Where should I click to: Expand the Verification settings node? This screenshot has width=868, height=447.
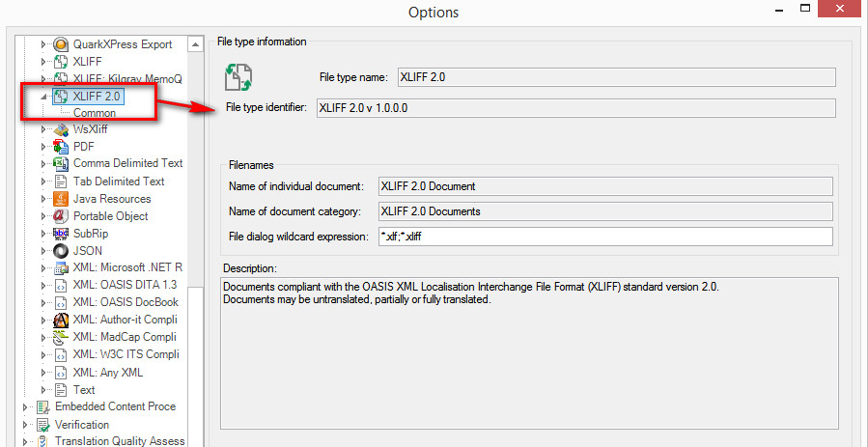[25, 425]
